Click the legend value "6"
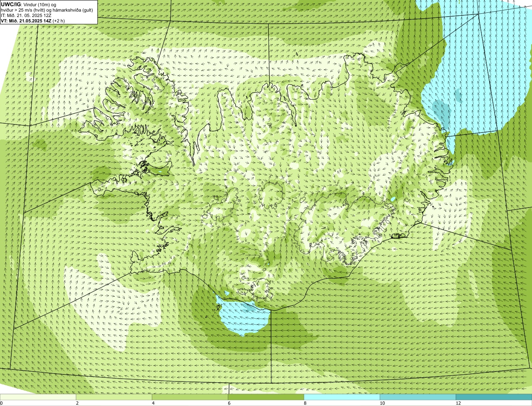The height and width of the screenshot is (406, 532). (x=229, y=403)
